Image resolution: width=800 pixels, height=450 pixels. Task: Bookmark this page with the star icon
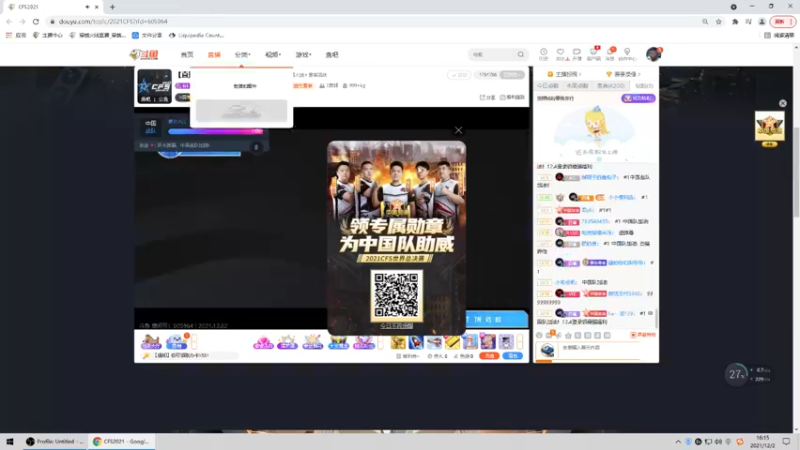coord(718,21)
